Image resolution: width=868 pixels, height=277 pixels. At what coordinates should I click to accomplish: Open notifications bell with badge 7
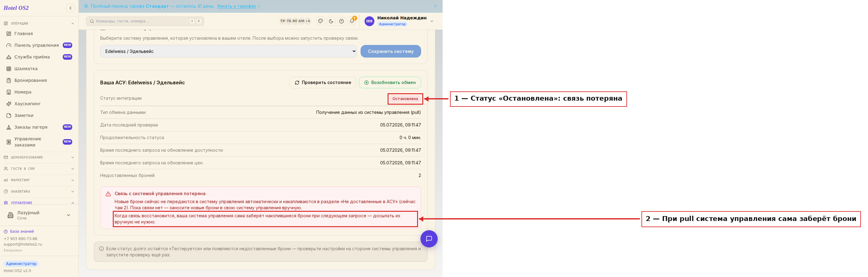click(x=352, y=21)
